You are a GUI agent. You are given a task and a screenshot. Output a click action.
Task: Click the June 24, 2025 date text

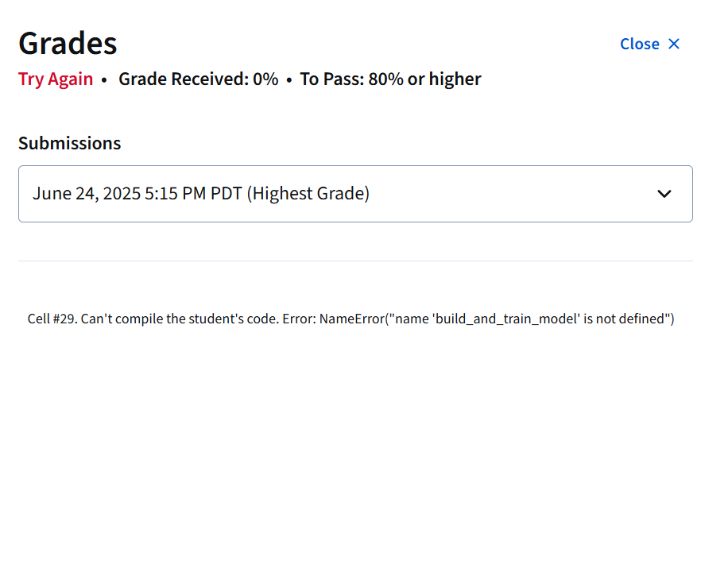[x=87, y=194]
